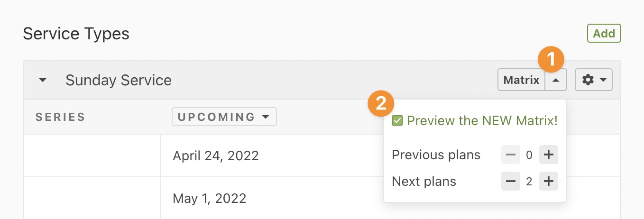Select the May 1, 2022 plan
This screenshot has height=219, width=644.
pos(210,198)
